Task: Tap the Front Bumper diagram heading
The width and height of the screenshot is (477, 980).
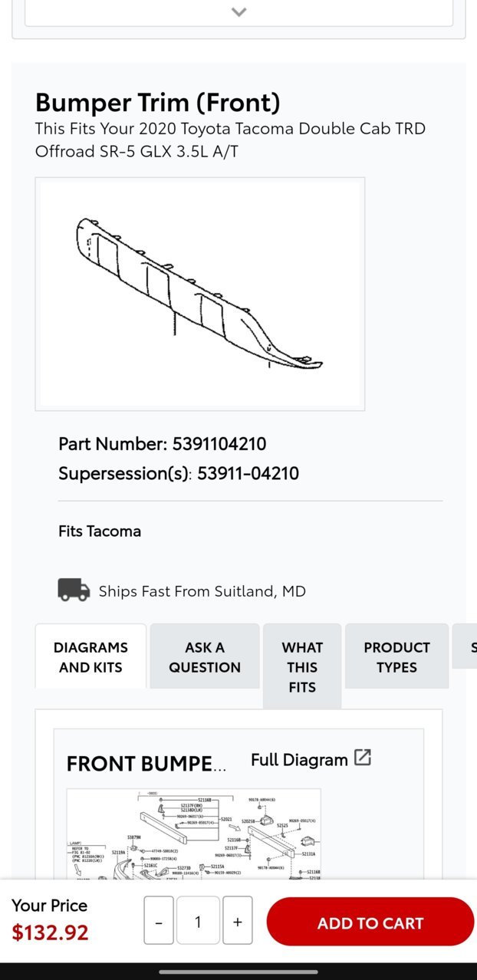Action: tap(146, 763)
